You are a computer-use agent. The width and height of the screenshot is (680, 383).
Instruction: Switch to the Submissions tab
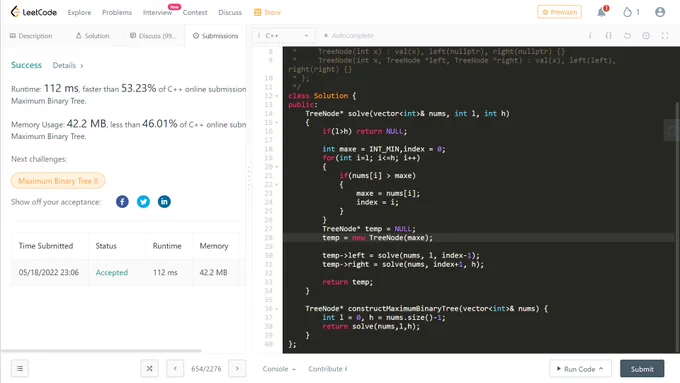click(x=216, y=36)
